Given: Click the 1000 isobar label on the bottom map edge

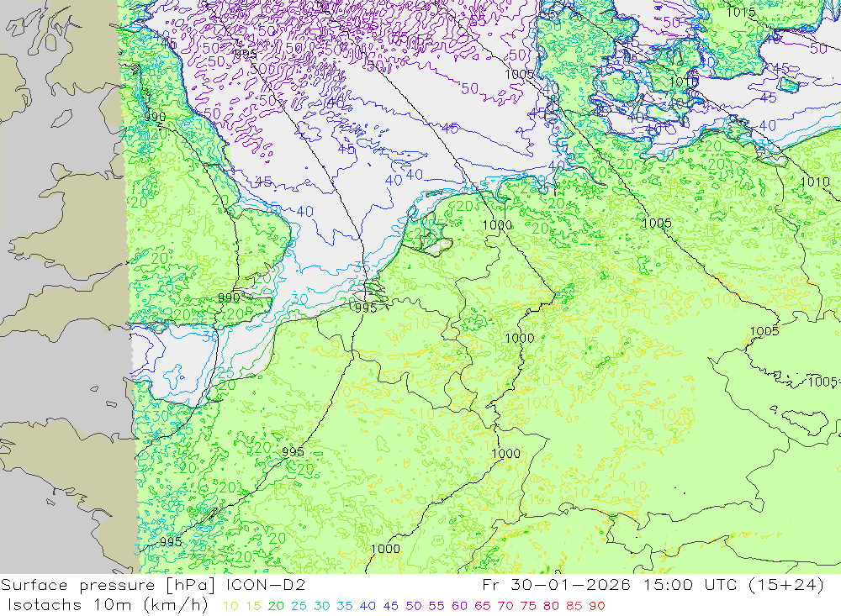Looking at the screenshot, I should [385, 549].
